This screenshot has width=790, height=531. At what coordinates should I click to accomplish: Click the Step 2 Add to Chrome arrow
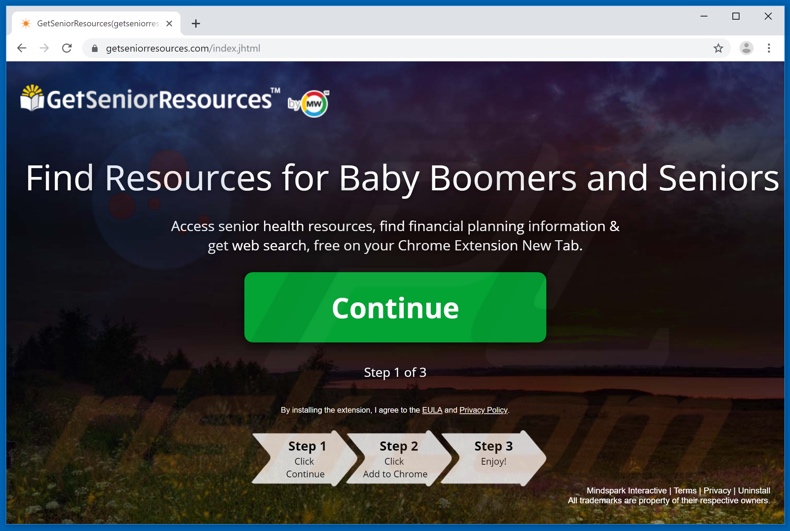398,458
